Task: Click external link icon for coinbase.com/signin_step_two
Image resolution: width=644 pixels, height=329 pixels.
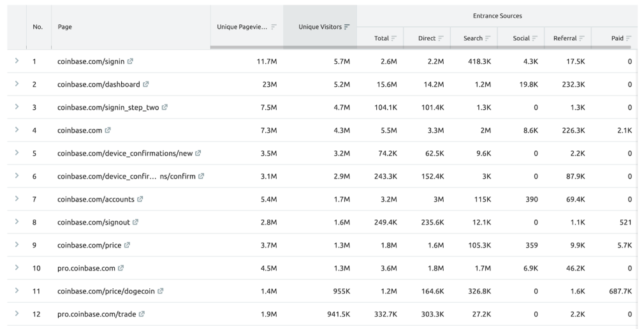Action: click(x=165, y=107)
